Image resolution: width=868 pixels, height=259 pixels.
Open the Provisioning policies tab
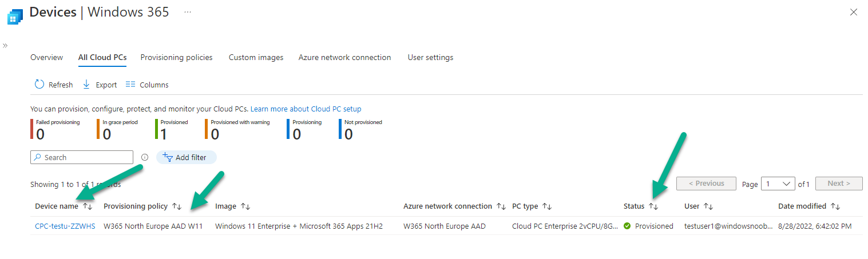tap(176, 57)
